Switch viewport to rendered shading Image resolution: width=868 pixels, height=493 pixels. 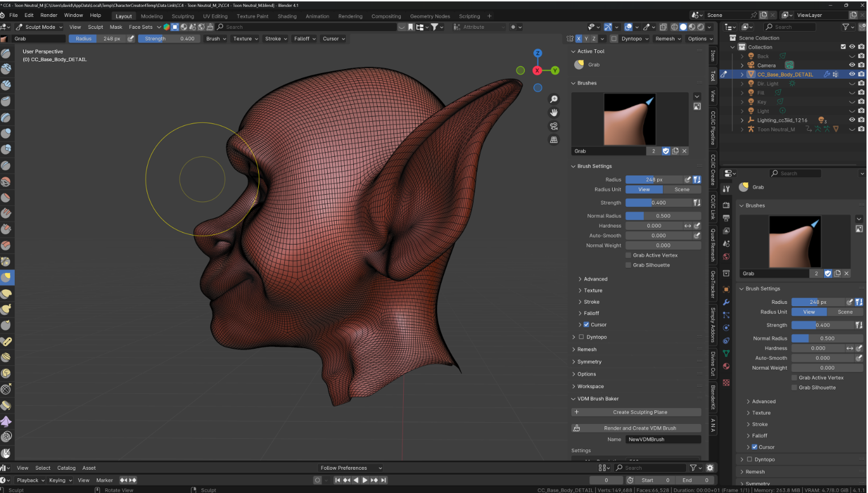pos(700,27)
